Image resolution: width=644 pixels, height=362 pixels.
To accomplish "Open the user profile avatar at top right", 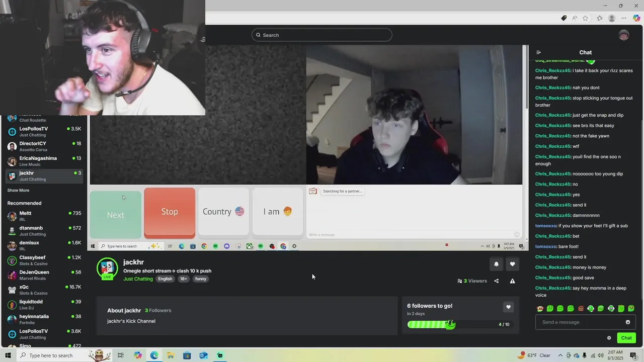I will [624, 35].
